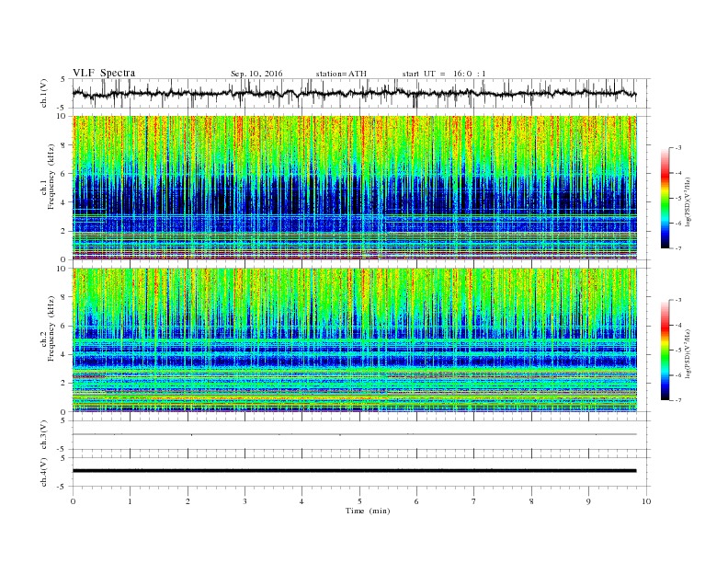Viewport: 728px width, 563px height.
Task: Click the "1" minute tick label
Action: click(130, 501)
